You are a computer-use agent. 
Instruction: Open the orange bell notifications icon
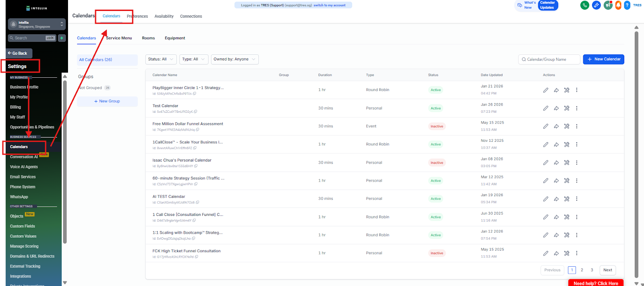tap(618, 5)
